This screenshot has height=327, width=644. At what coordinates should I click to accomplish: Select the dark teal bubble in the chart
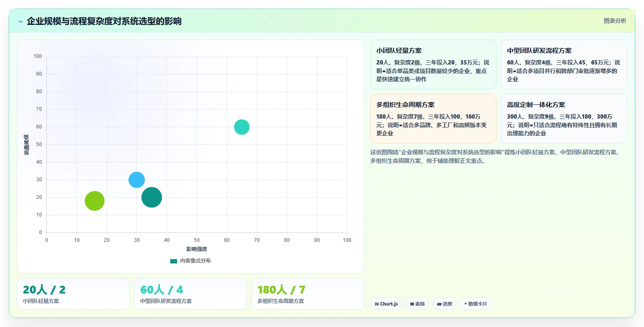click(x=152, y=197)
